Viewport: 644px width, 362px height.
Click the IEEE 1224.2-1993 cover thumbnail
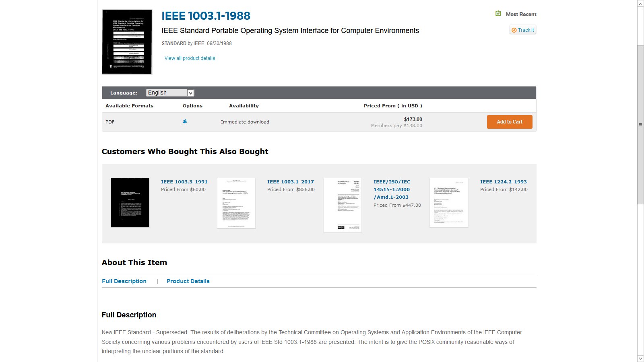pos(449,202)
